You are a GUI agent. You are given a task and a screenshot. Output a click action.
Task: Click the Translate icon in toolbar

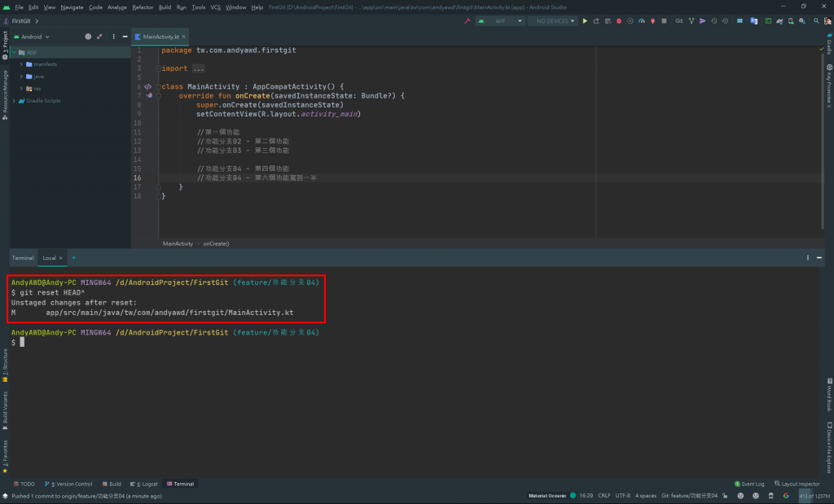(753, 20)
